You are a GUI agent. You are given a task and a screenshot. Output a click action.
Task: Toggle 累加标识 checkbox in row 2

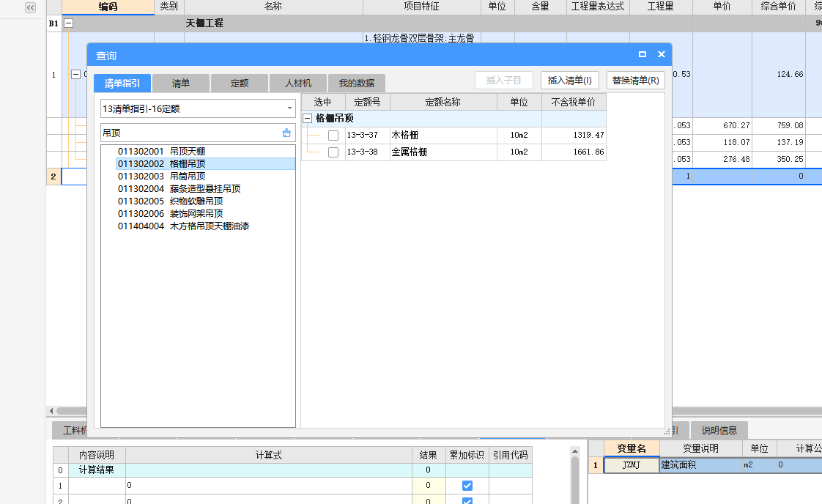tap(467, 500)
